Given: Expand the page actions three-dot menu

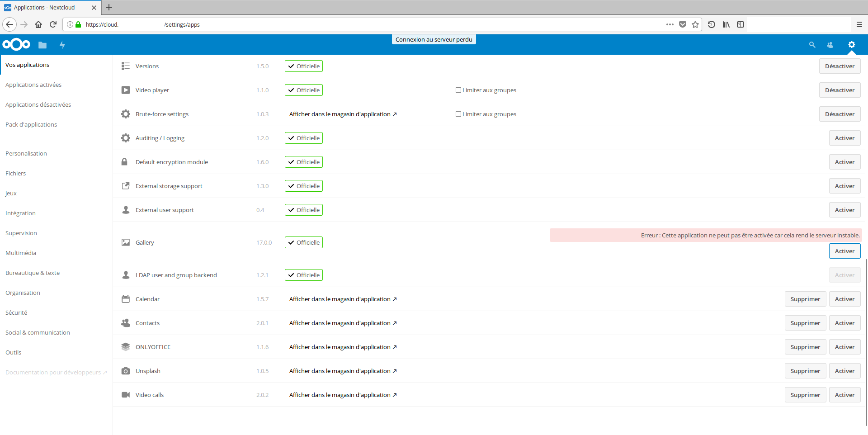Looking at the screenshot, I should coord(670,24).
